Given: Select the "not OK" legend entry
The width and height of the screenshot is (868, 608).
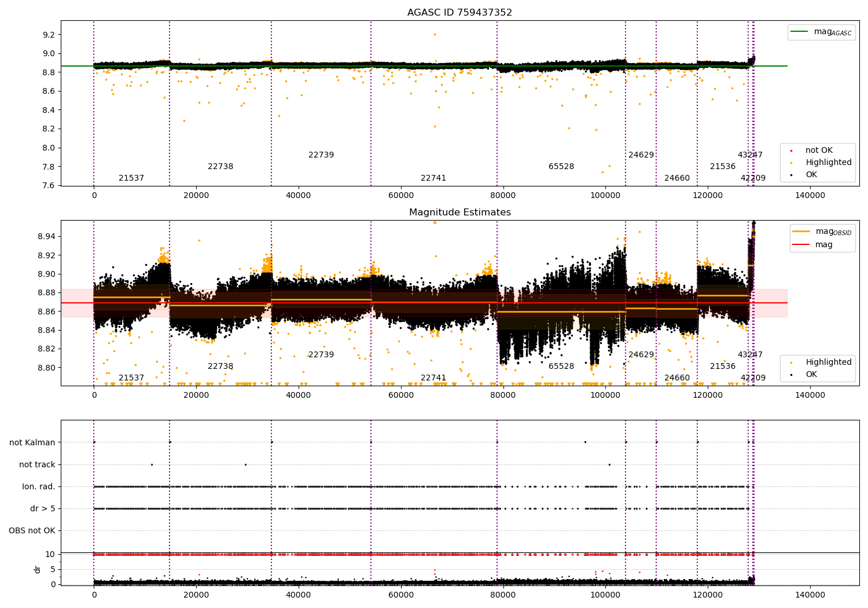Looking at the screenshot, I should pos(819,150).
